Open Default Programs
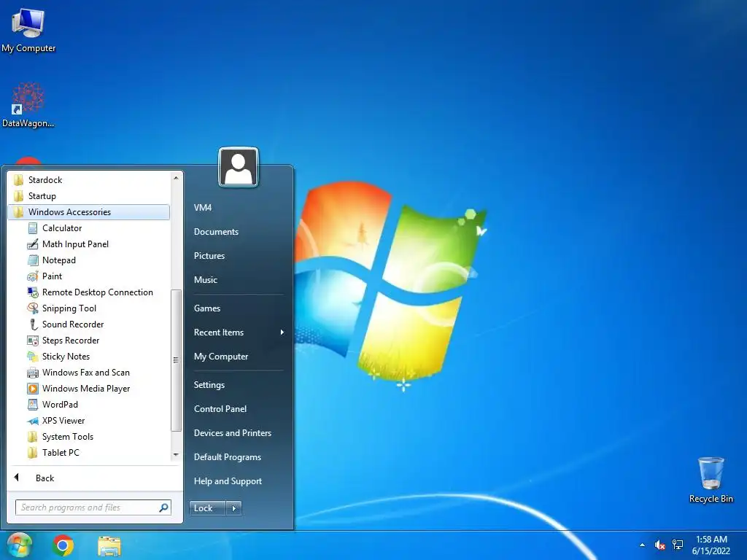Image resolution: width=747 pixels, height=560 pixels. pos(228,457)
